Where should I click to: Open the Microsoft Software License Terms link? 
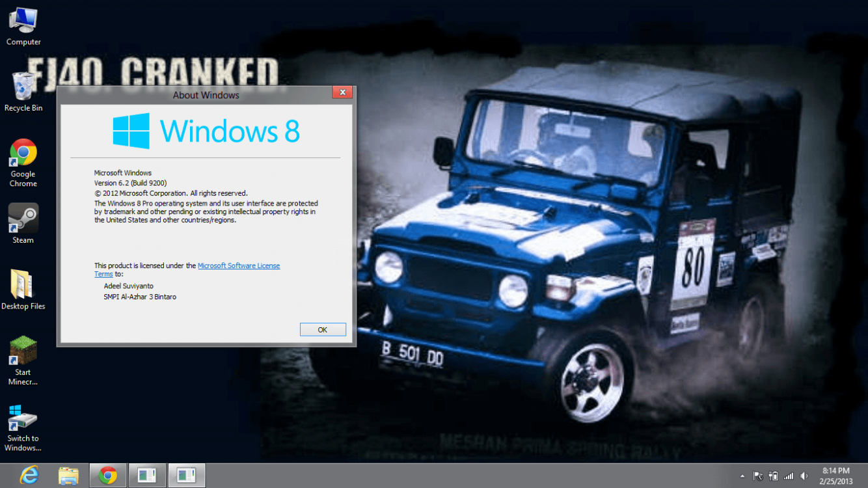pos(238,265)
